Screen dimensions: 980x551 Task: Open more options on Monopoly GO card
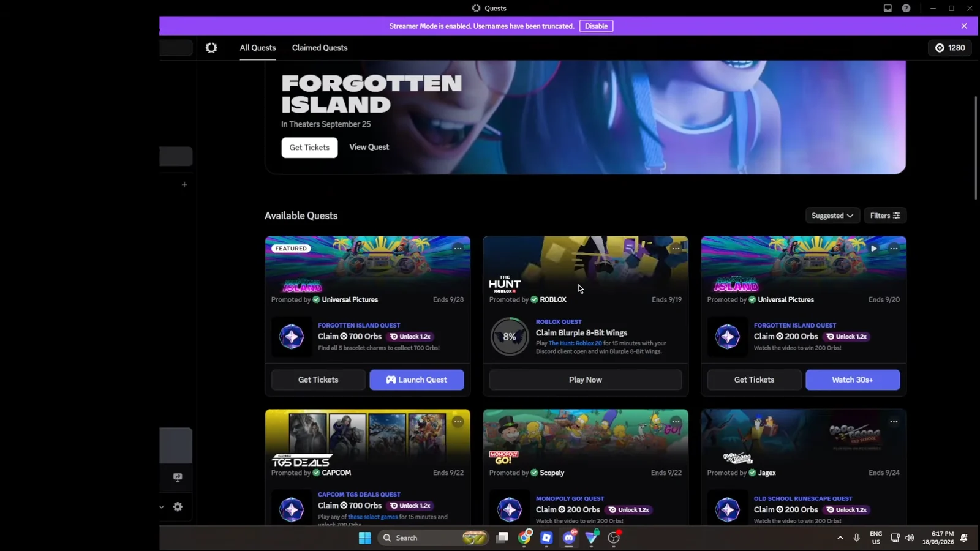pyautogui.click(x=676, y=422)
